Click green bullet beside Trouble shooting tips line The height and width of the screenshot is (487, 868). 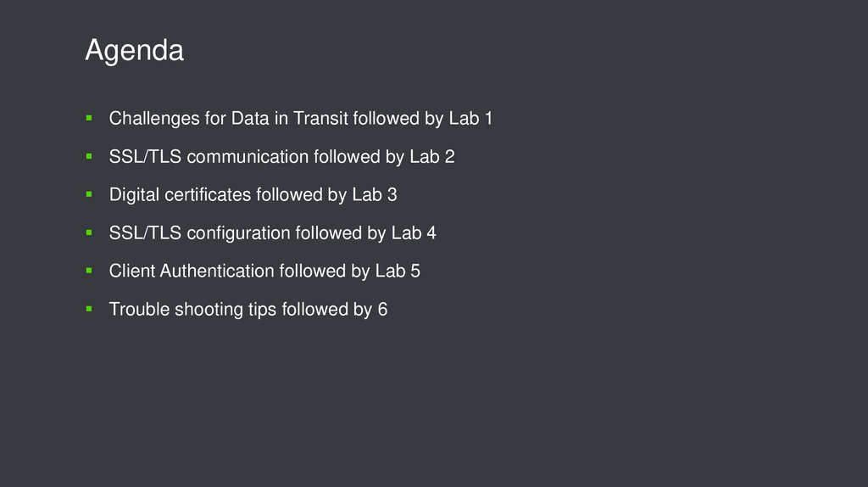point(88,309)
